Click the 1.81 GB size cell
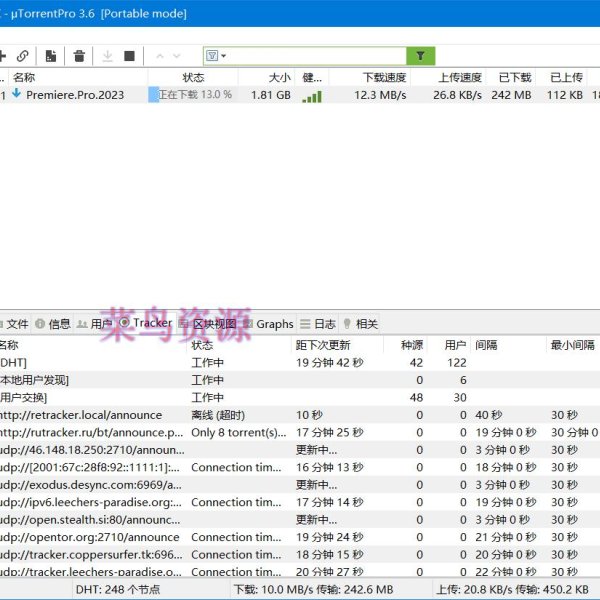Image resolution: width=600 pixels, height=600 pixels. (x=271, y=95)
